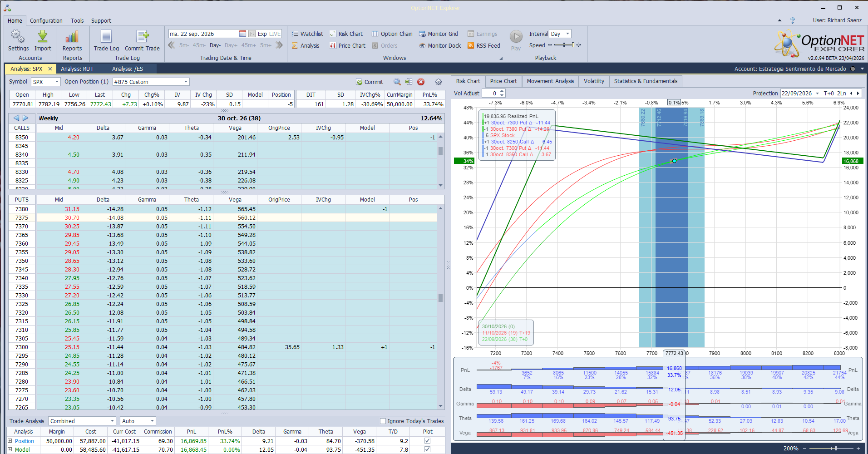This screenshot has height=454, width=868.
Task: Open the Option Chain window
Action: tap(392, 34)
